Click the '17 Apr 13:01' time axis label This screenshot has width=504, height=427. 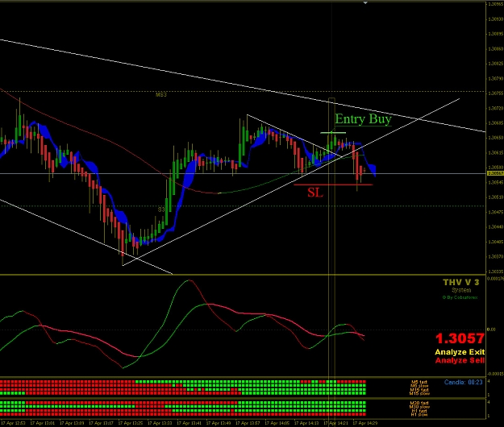pos(43,423)
